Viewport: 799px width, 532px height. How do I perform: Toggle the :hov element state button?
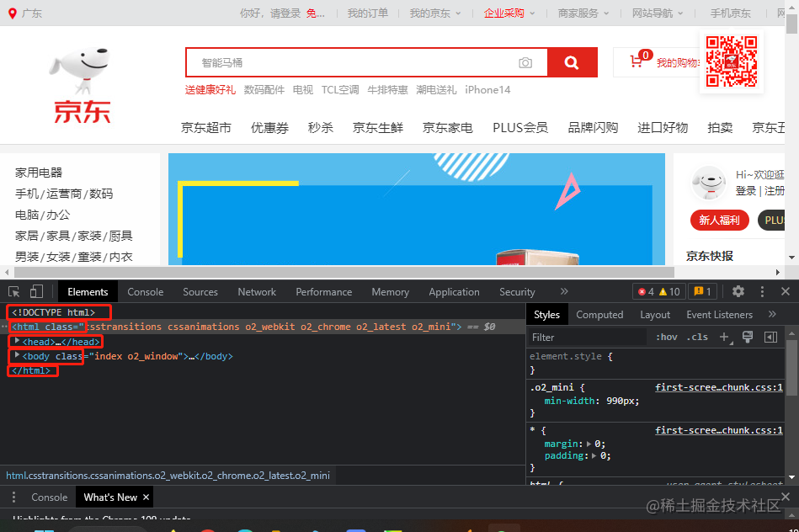click(x=667, y=337)
